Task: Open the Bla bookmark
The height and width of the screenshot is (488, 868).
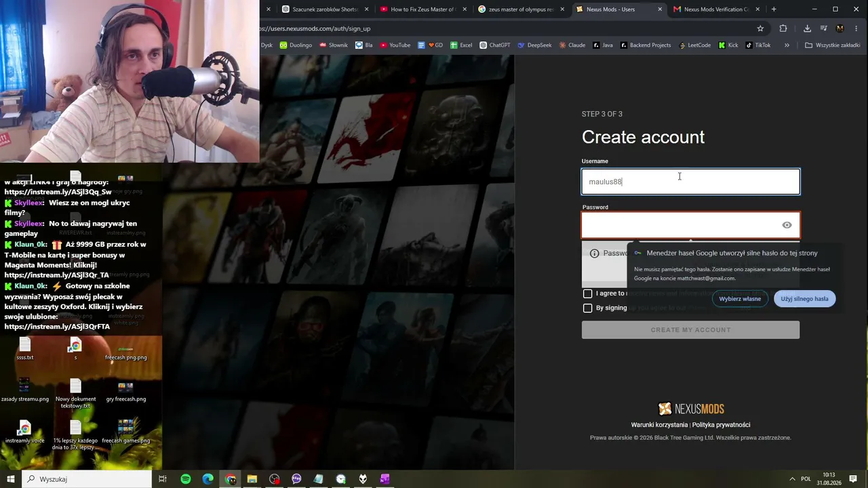Action: 364,45
